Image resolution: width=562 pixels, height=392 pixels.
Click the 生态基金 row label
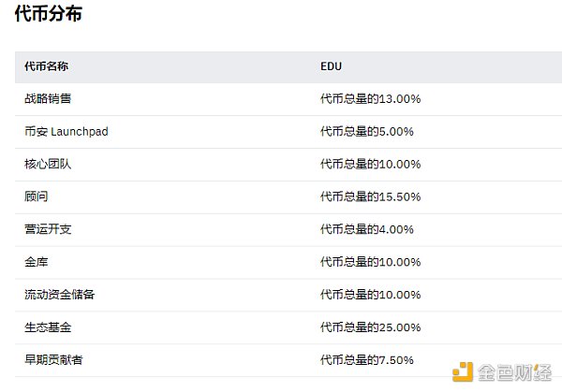click(46, 327)
